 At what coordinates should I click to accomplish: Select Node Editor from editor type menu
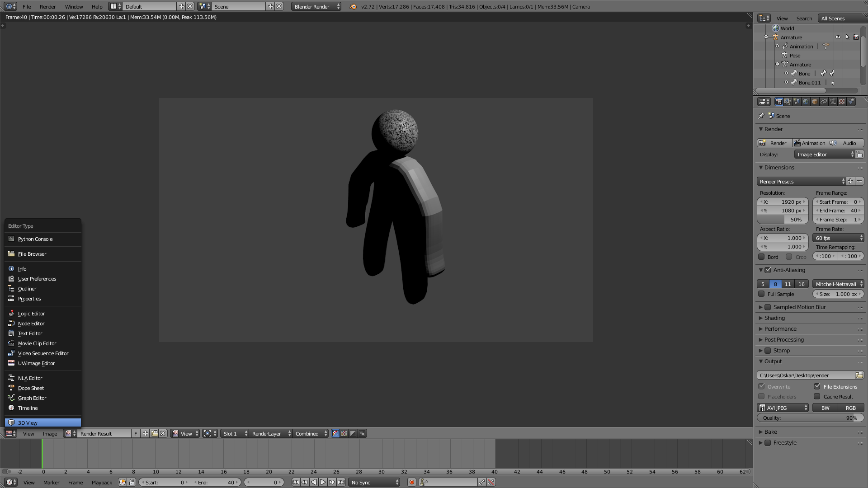click(31, 324)
